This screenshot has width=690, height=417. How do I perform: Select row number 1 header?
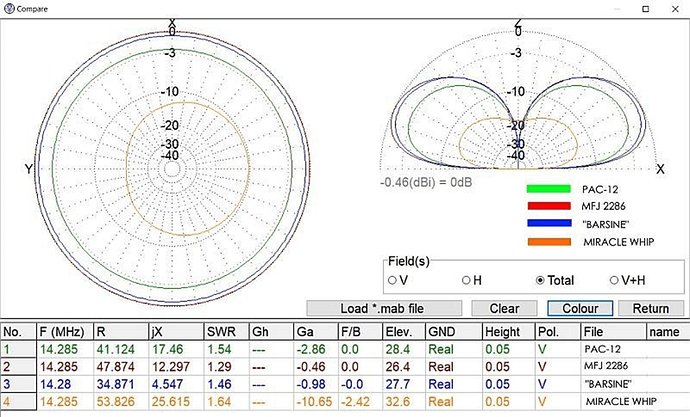click(x=18, y=349)
